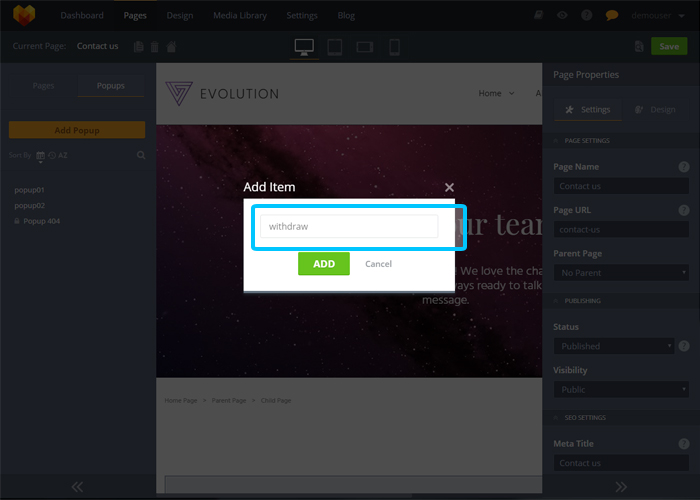Click the item name input field
The image size is (700, 500).
349,226
